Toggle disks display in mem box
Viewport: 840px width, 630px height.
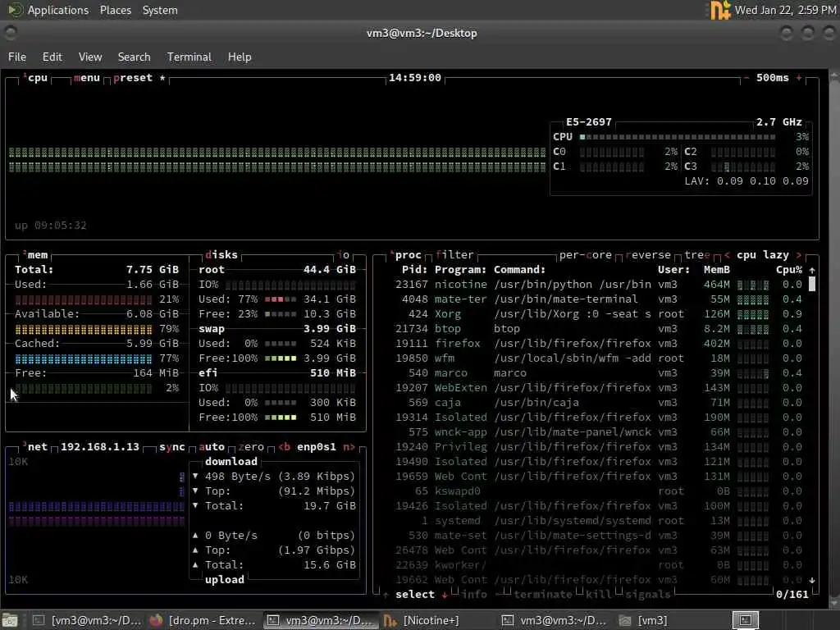tap(221, 255)
